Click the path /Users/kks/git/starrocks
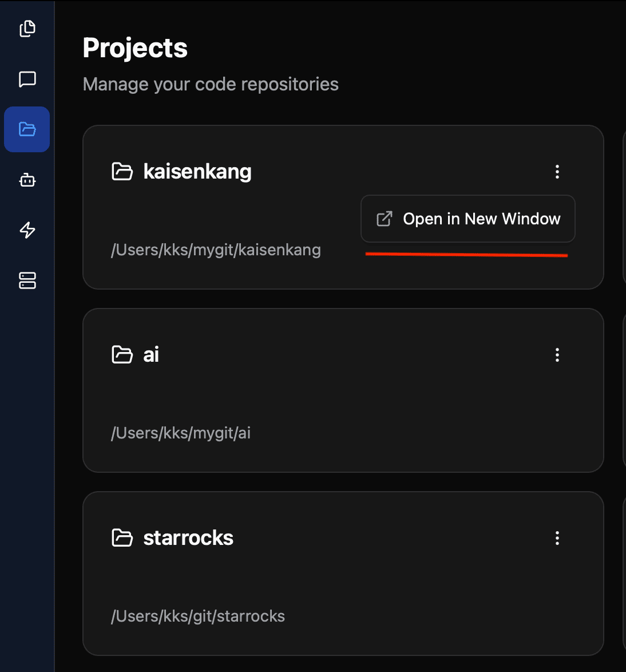 pyautogui.click(x=198, y=616)
